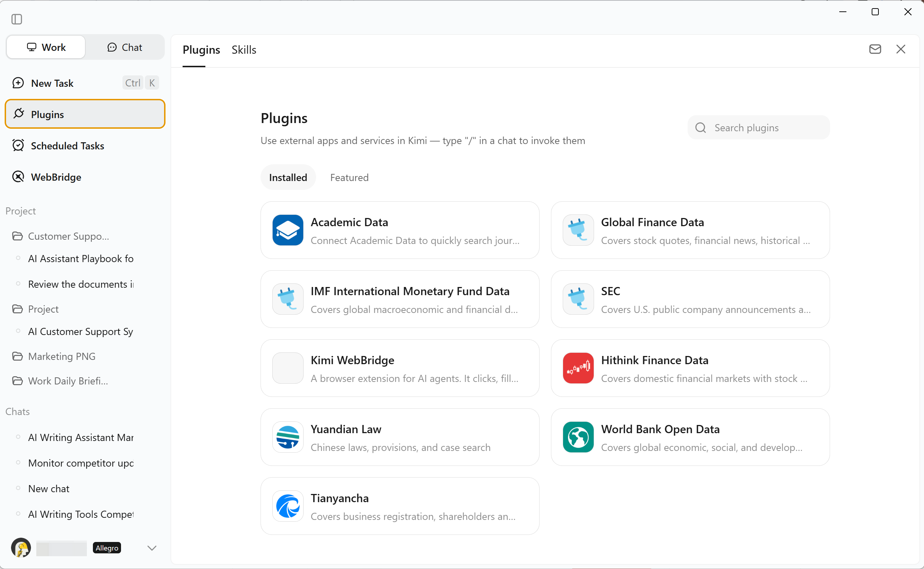924x569 pixels.
Task: Click the 'Chats' section header
Action: click(17, 411)
